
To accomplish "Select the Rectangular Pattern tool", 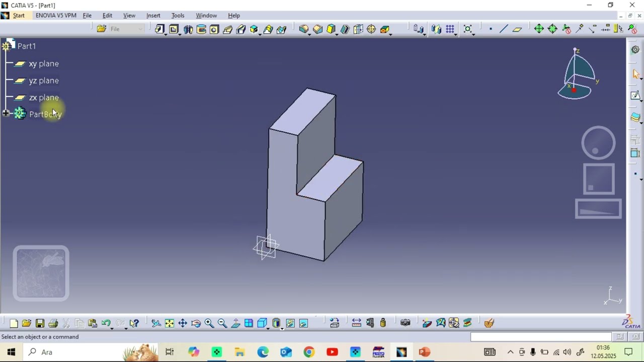I will click(x=450, y=29).
